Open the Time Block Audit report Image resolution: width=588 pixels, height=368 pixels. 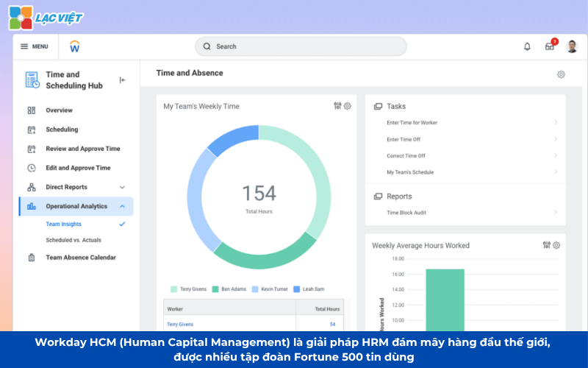click(406, 213)
